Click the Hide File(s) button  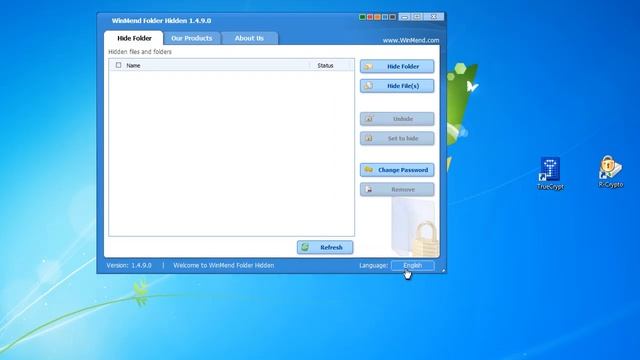[x=397, y=86]
